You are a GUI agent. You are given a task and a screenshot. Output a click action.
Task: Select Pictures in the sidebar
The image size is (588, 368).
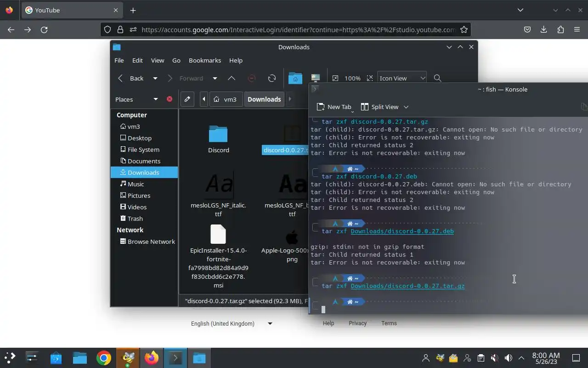[144, 195]
